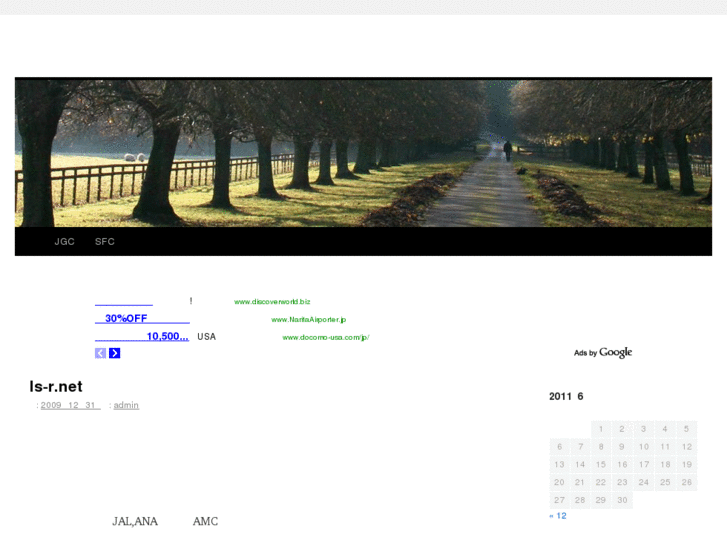Click the USA ad description text
The width and height of the screenshot is (727, 545).
point(206,337)
